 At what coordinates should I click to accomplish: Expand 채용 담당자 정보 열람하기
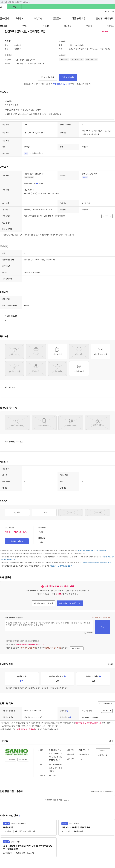(x=70, y=603)
